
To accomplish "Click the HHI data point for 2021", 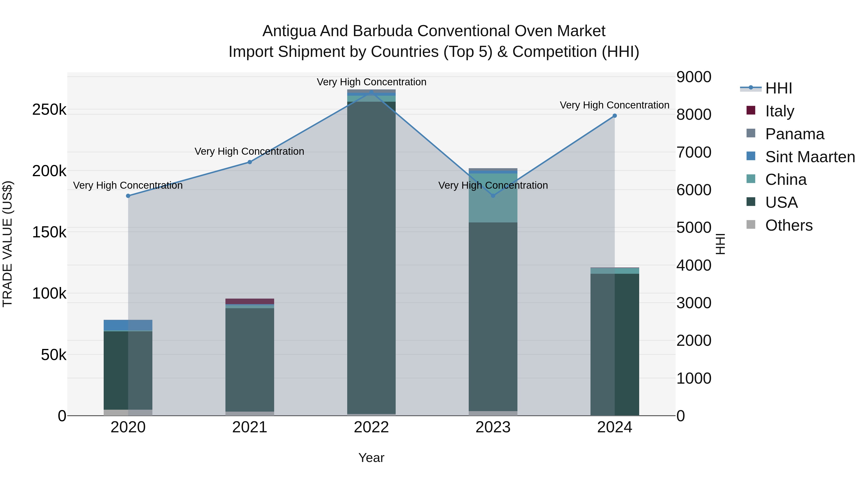I will point(250,162).
